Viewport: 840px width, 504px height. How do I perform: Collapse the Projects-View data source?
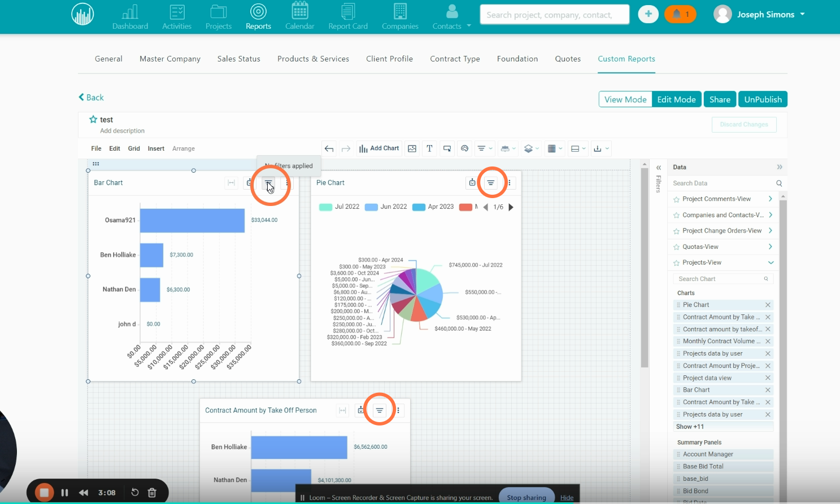click(771, 262)
